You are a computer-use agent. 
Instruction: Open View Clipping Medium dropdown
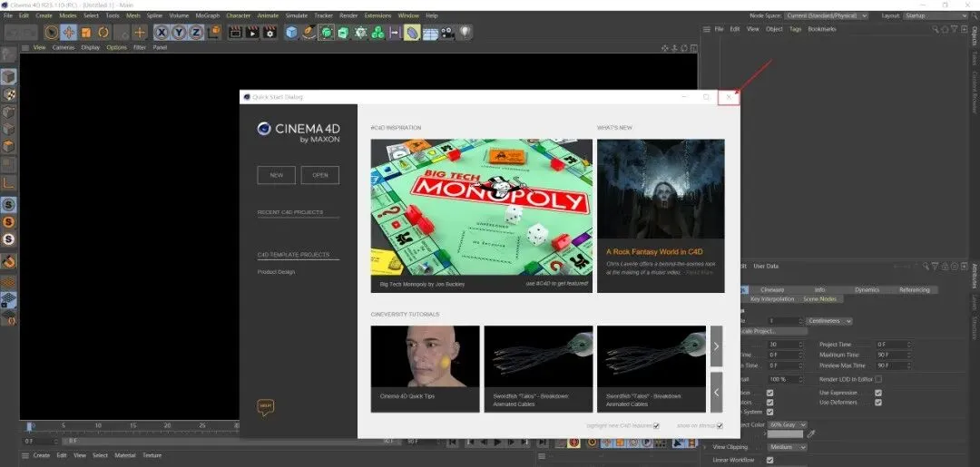pyautogui.click(x=786, y=447)
